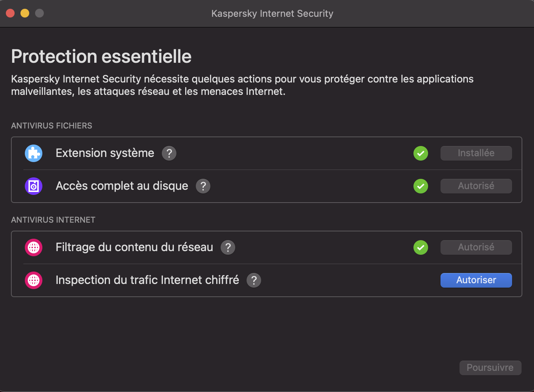Click the Installée status button
The width and height of the screenshot is (534, 392).
click(476, 153)
